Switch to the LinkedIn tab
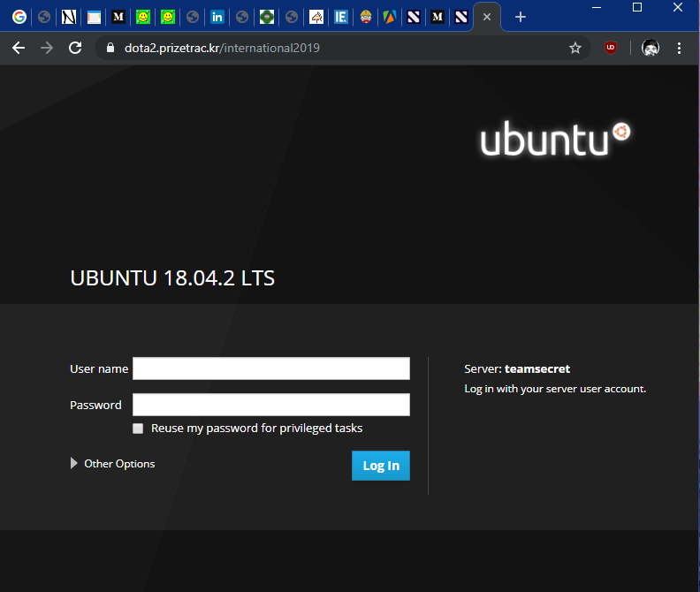The image size is (700, 592). tap(217, 17)
